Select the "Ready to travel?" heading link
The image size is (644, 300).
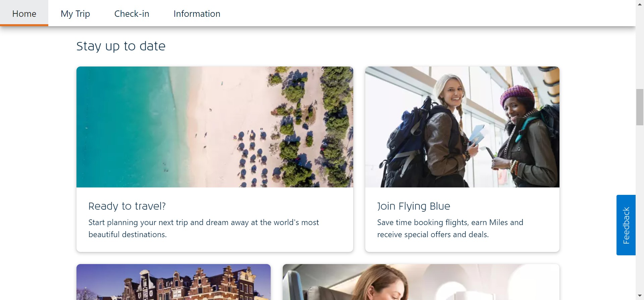point(127,206)
